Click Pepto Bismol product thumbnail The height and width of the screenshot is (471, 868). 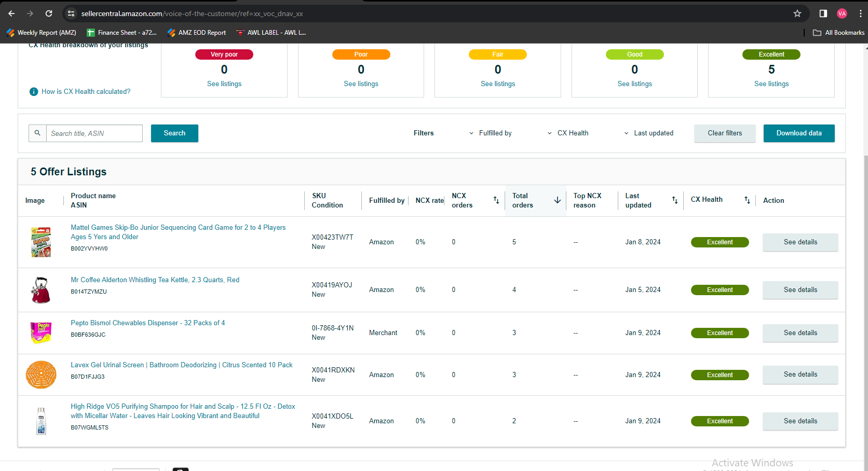41,333
